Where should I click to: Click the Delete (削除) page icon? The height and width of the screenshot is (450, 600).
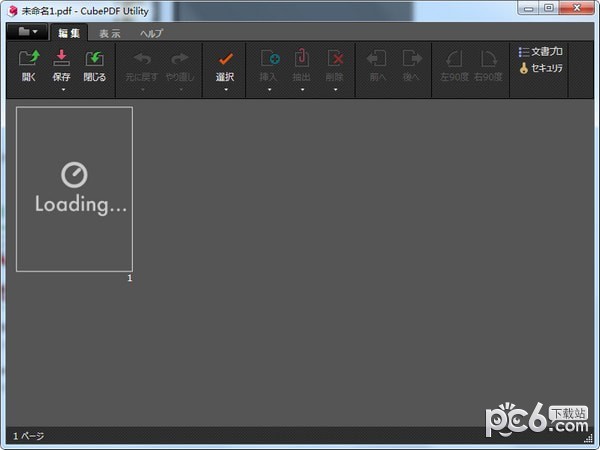click(x=335, y=59)
